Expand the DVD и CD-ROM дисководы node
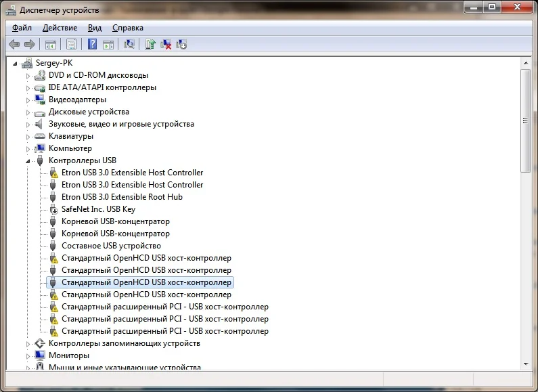The image size is (538, 392). point(28,76)
